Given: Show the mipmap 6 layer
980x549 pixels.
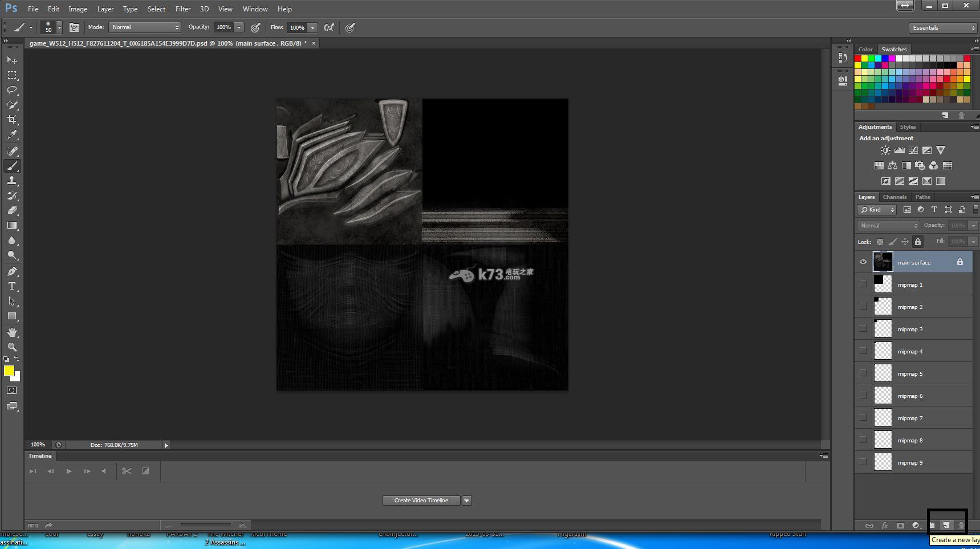Looking at the screenshot, I should (x=863, y=395).
